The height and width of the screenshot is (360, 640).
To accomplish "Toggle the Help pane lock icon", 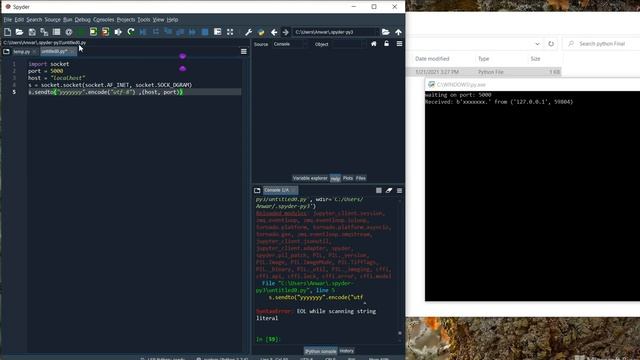I will point(386,44).
